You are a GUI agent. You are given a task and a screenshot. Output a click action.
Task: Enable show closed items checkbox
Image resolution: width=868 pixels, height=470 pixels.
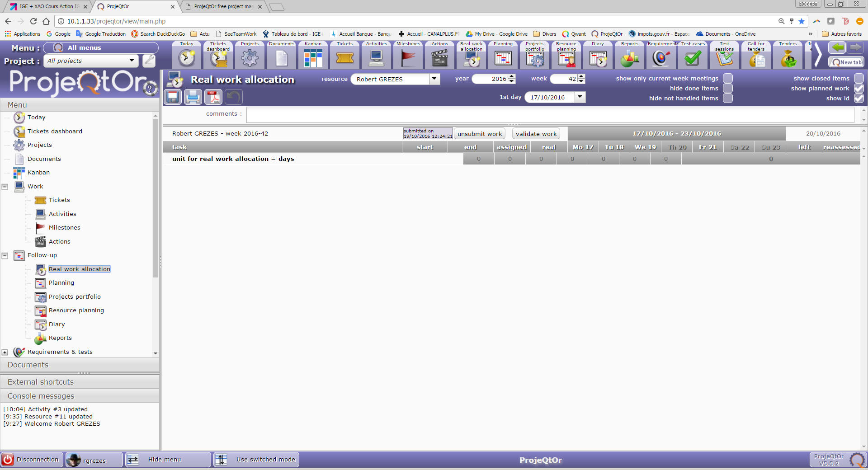point(859,78)
